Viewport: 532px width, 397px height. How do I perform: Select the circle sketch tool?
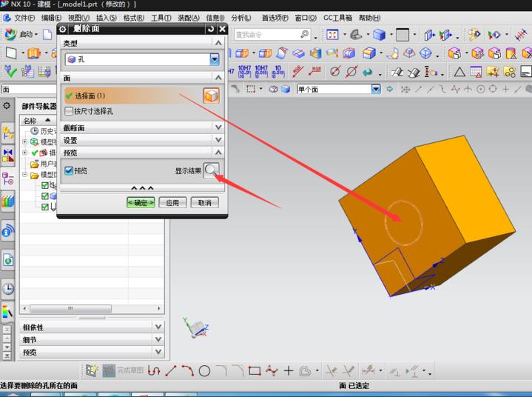pos(204,370)
